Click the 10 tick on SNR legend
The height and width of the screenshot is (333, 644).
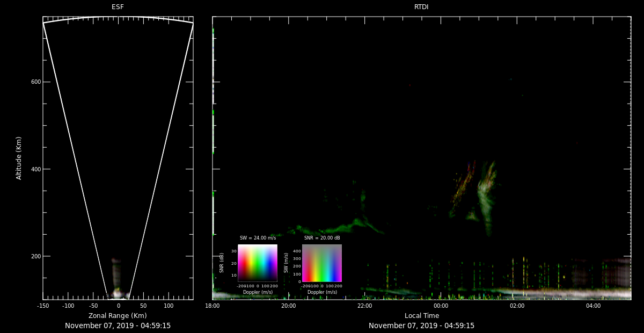[x=234, y=275]
